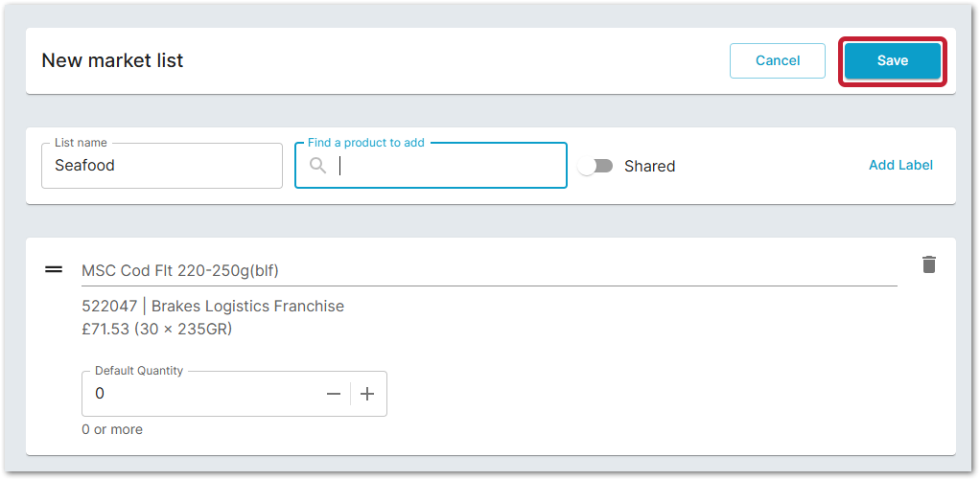Image resolution: width=980 pixels, height=480 pixels.
Task: Click the search magnifier icon
Action: pyautogui.click(x=317, y=166)
